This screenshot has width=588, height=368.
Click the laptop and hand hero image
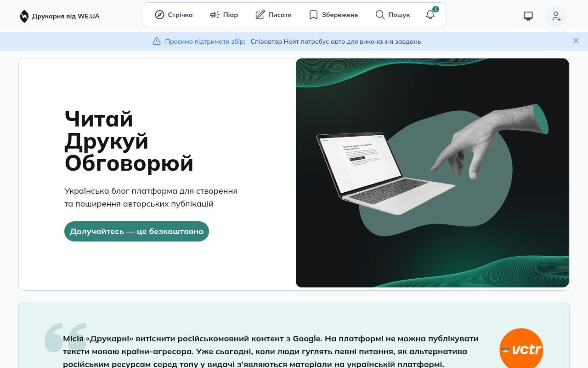click(432, 173)
